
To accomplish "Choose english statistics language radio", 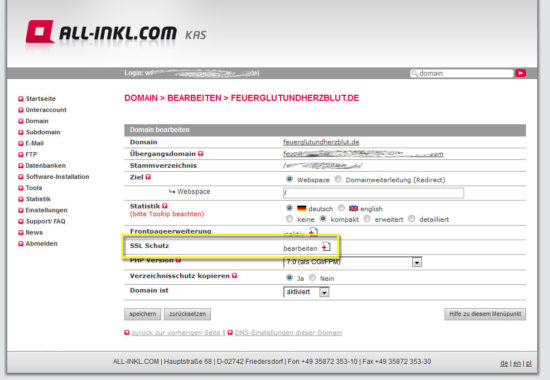I will (341, 208).
